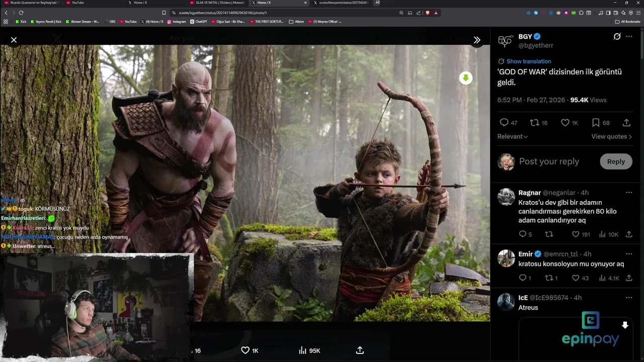Open All Bookmarks folder
Screen dimensions: 644x362
pos(627,22)
